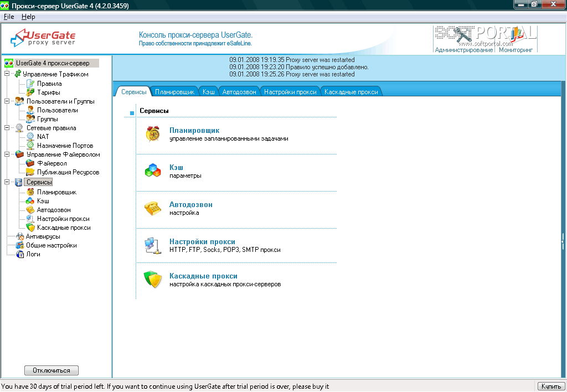Click the large shield Каскадные прокси icon
567x392 pixels.
pyautogui.click(x=153, y=280)
